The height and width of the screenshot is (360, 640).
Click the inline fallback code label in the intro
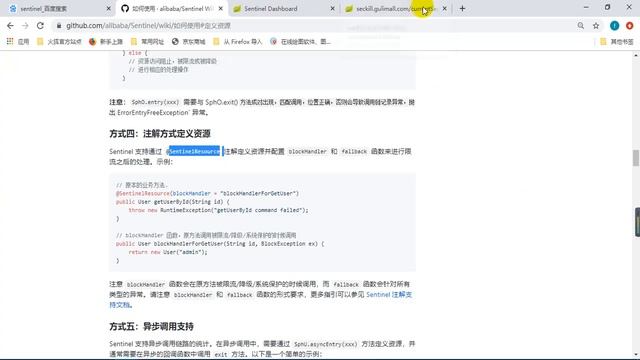click(x=354, y=151)
